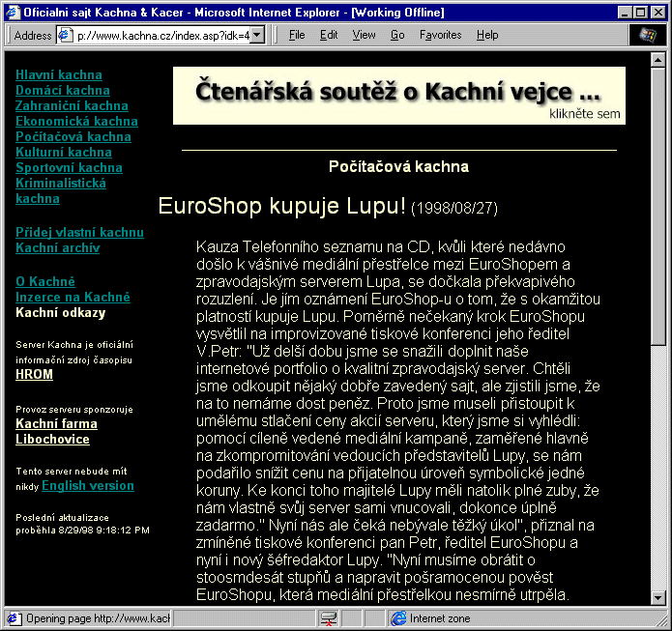Open the Kriminalistická kachna link
Viewport: 672px width, 631px height.
[x=60, y=190]
